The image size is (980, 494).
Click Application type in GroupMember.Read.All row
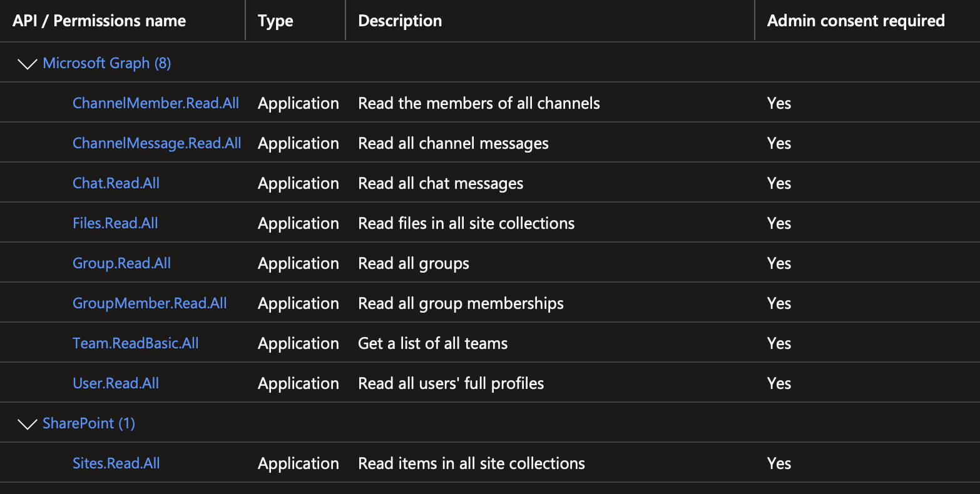click(299, 303)
